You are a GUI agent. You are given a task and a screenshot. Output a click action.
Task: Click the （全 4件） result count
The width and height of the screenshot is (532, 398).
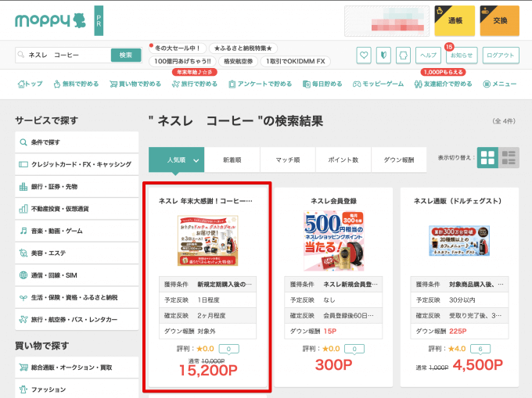[x=504, y=121]
